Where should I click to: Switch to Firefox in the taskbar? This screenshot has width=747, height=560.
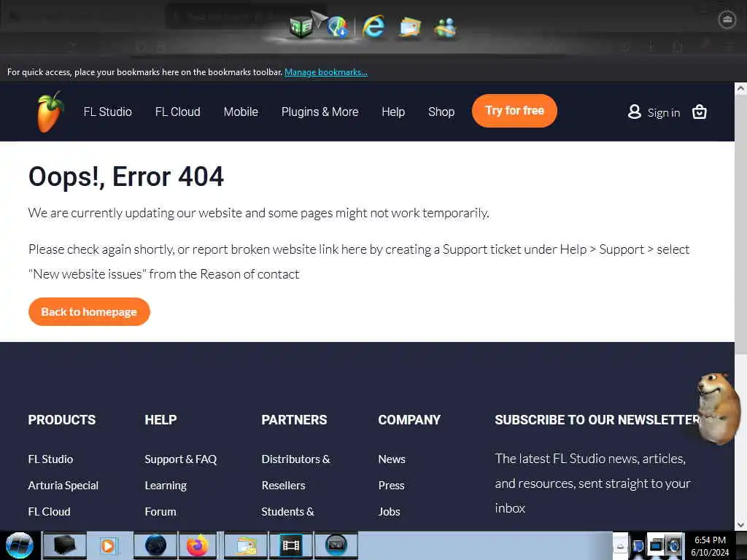[x=197, y=545]
